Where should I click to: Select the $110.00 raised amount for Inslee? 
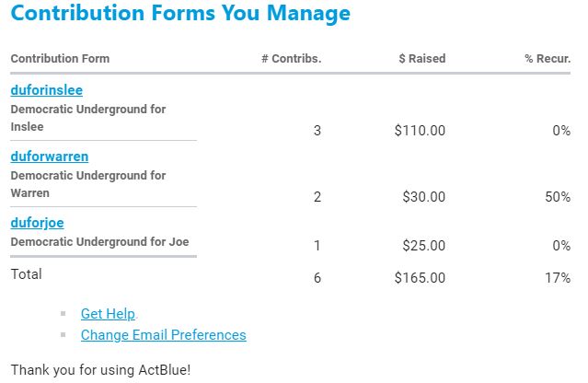420,131
